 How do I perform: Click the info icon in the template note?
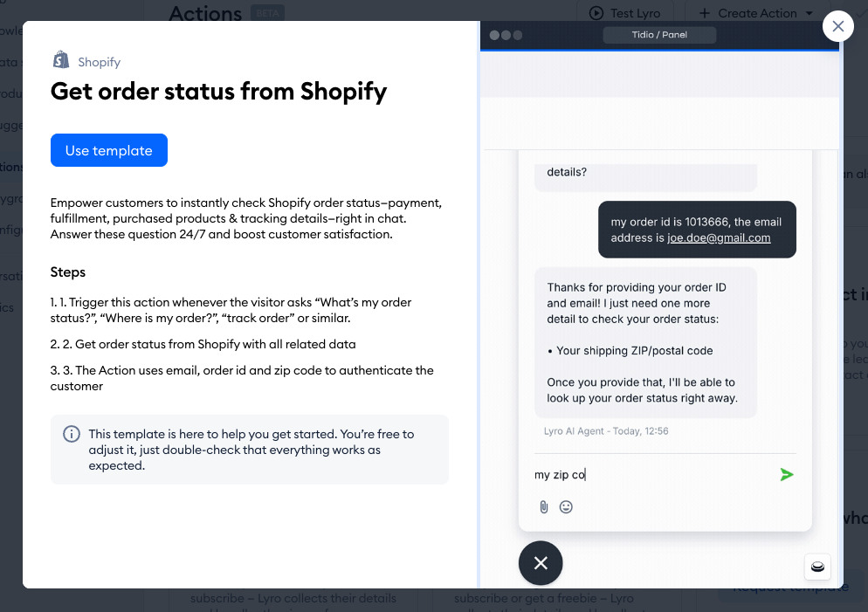[x=72, y=434]
